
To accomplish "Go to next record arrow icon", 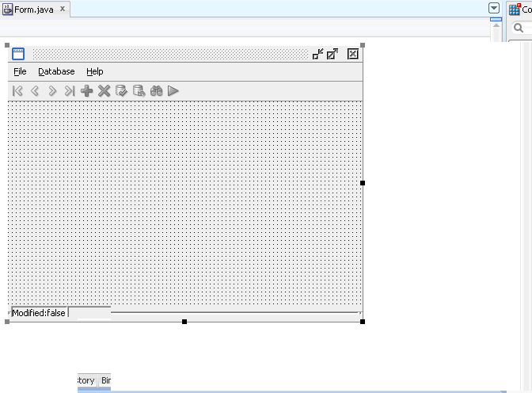I will coord(52,91).
